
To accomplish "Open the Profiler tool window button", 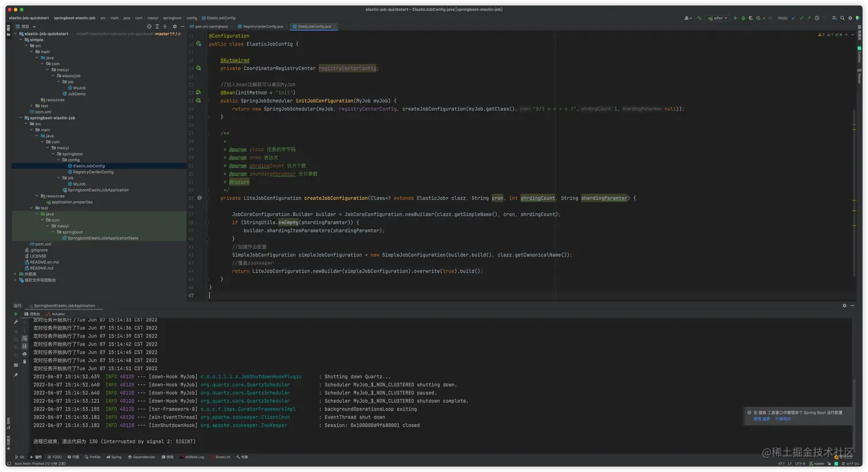I will point(92,457).
